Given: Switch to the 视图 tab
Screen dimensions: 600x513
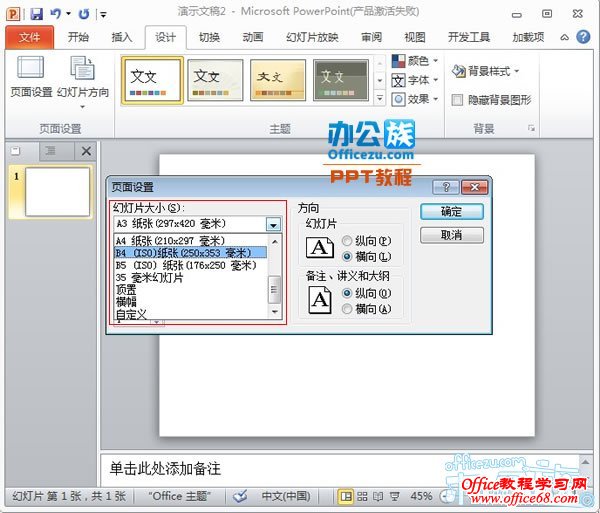Looking at the screenshot, I should click(415, 37).
